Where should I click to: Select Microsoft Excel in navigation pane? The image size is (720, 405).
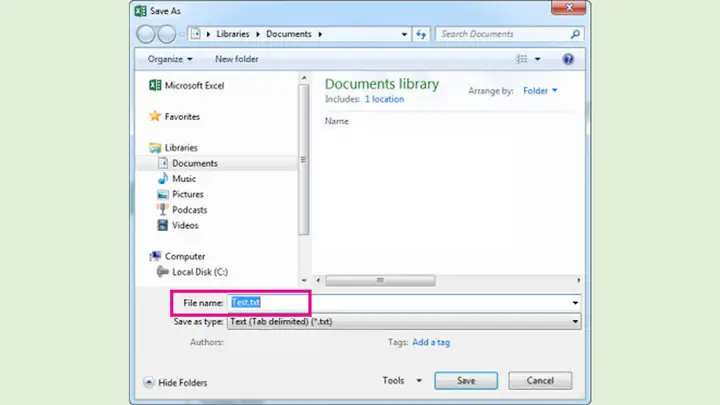pos(194,85)
